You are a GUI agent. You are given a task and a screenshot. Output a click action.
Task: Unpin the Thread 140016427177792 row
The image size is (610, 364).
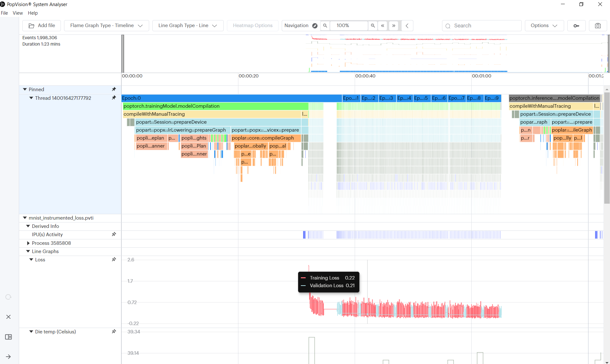pyautogui.click(x=114, y=98)
